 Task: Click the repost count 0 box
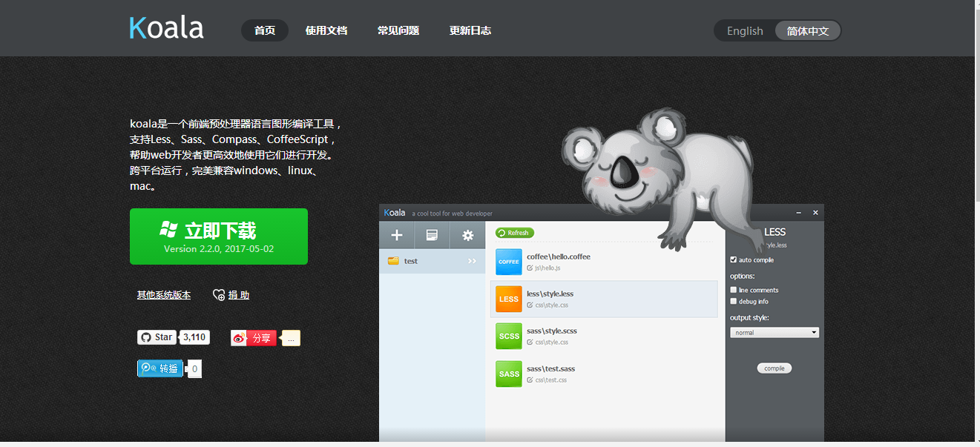pos(194,368)
